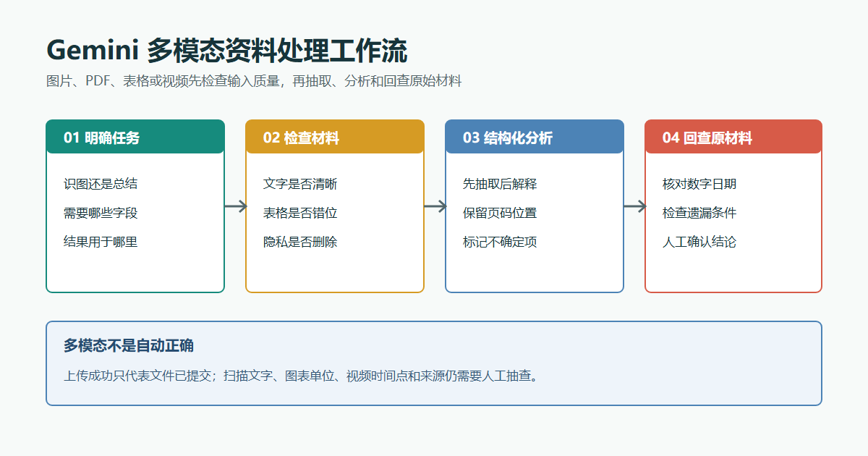Click the line 检查遗漏条件
This screenshot has width=868, height=456.
pyautogui.click(x=699, y=213)
